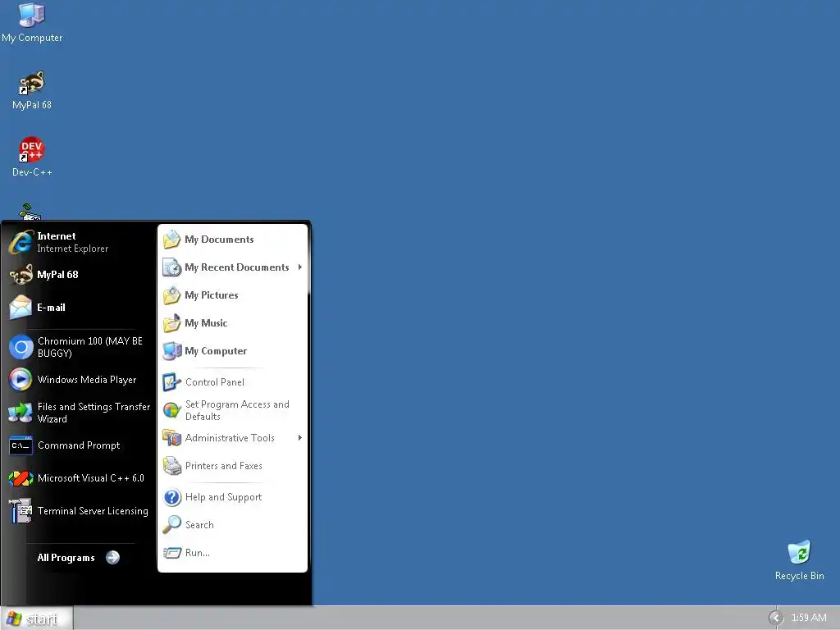Click "My Pictures" menu label
The height and width of the screenshot is (630, 840).
coord(212,295)
